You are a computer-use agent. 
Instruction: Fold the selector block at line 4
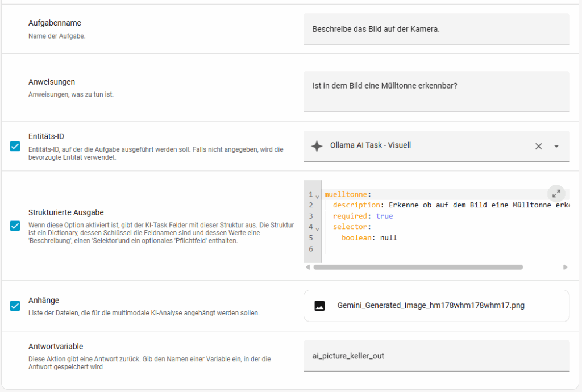point(317,228)
